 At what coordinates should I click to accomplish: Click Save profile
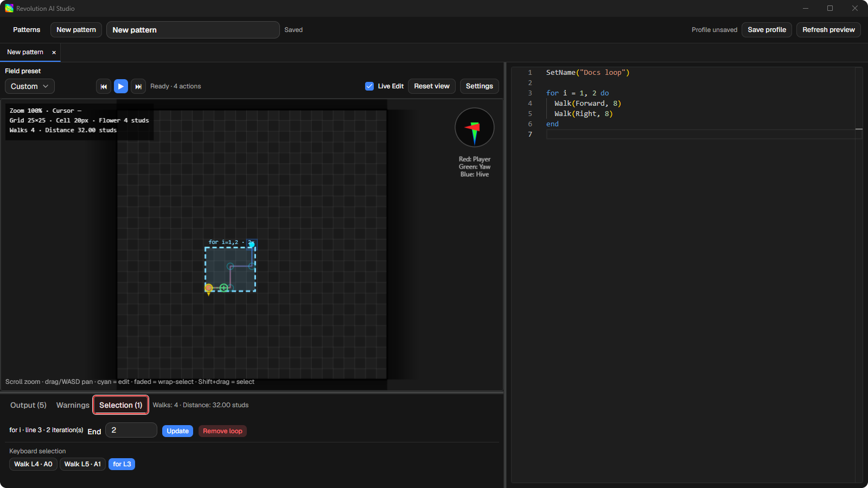(767, 30)
